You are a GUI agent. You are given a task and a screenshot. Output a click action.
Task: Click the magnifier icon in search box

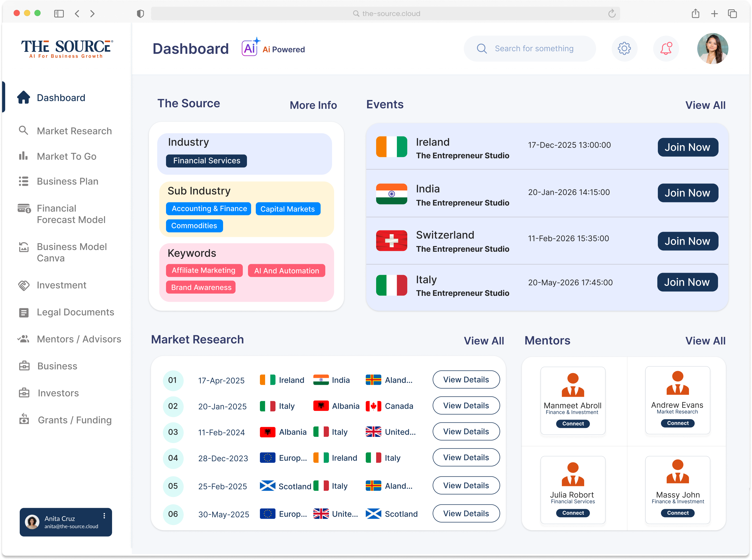point(481,49)
